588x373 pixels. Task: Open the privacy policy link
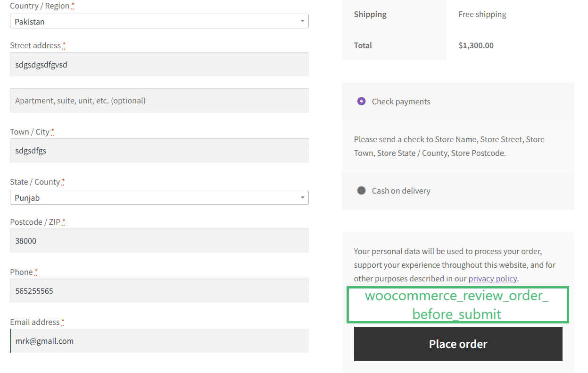coord(493,279)
